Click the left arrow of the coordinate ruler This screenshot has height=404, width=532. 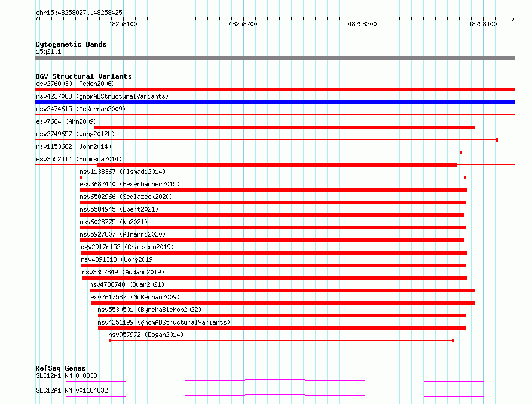(x=38, y=19)
